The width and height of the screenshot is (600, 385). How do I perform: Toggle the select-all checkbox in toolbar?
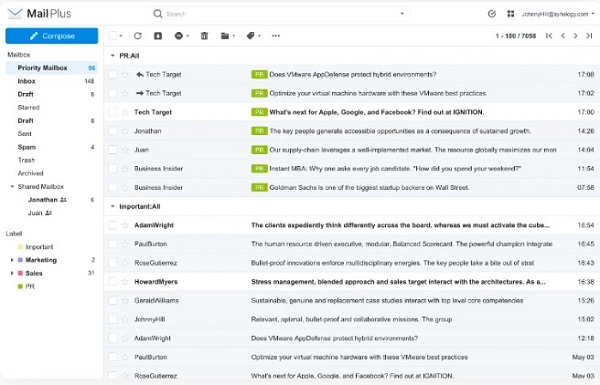click(x=112, y=36)
